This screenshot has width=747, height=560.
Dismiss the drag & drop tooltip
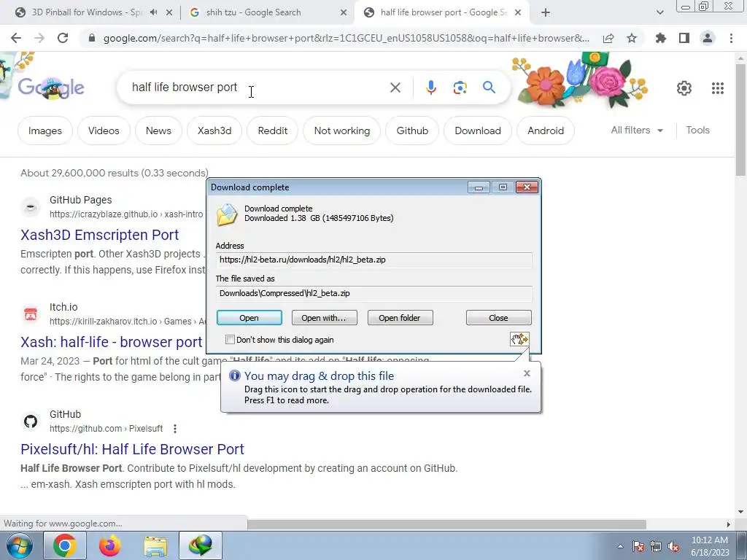pyautogui.click(x=527, y=373)
